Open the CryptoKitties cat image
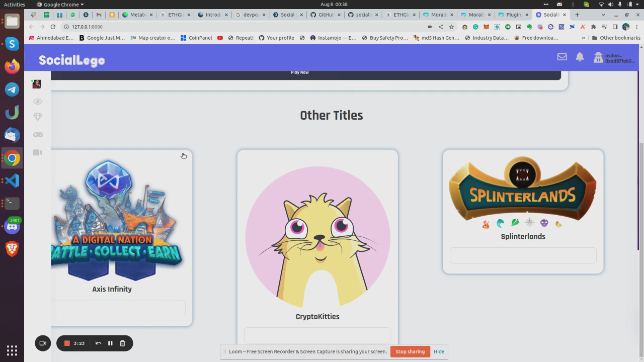 coord(317,237)
